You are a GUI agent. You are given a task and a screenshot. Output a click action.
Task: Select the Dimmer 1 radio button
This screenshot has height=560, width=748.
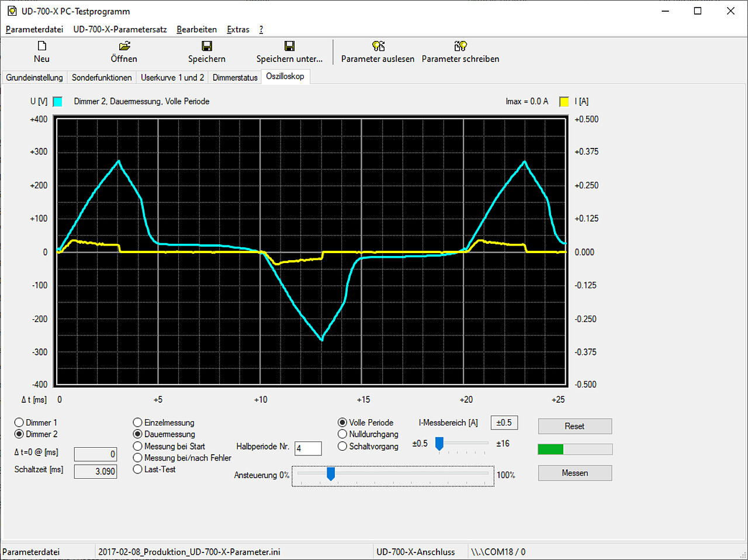point(19,423)
